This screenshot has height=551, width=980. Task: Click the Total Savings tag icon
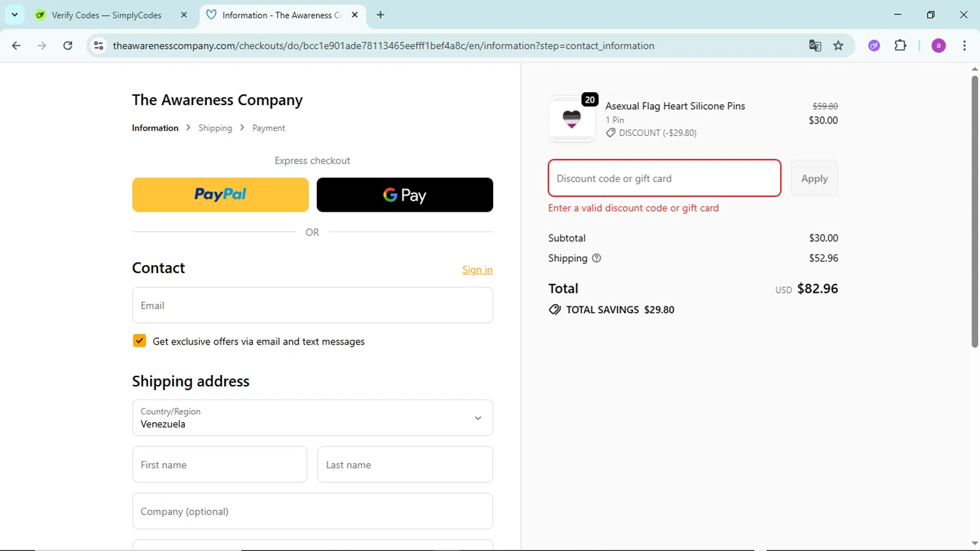(555, 310)
